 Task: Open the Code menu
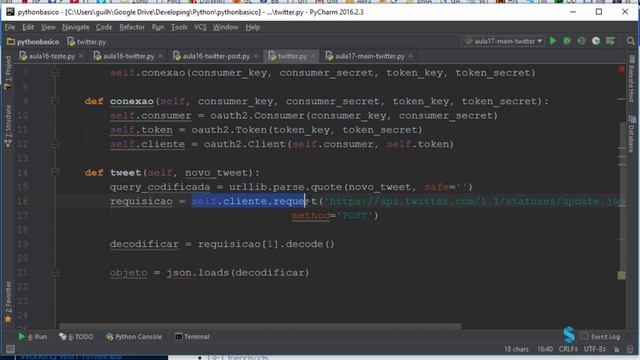[104, 27]
